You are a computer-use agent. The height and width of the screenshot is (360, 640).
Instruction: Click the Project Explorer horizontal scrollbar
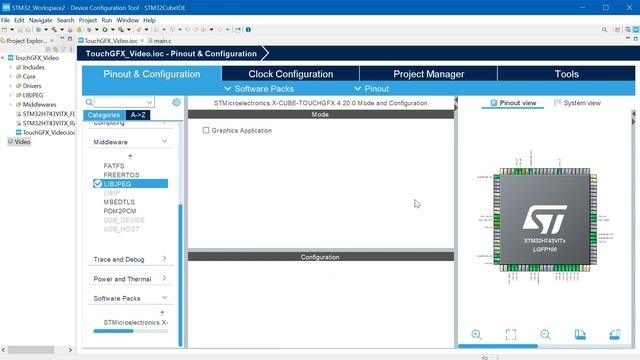click(31, 350)
